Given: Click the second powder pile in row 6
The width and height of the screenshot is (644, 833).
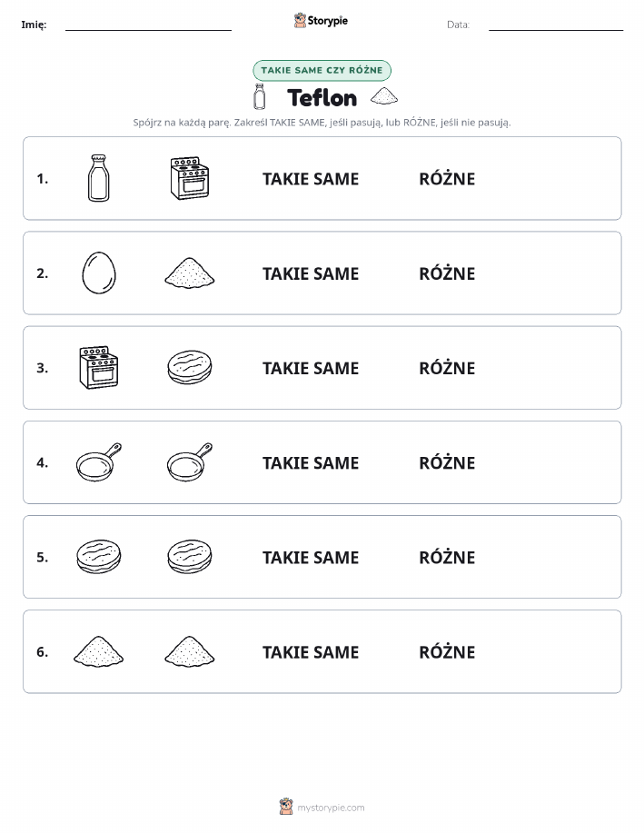Looking at the screenshot, I should [x=190, y=651].
